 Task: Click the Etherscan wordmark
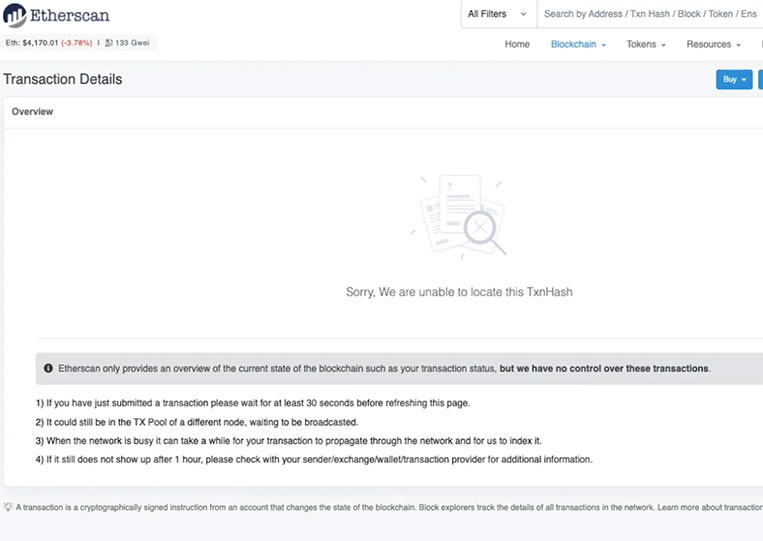pyautogui.click(x=70, y=15)
